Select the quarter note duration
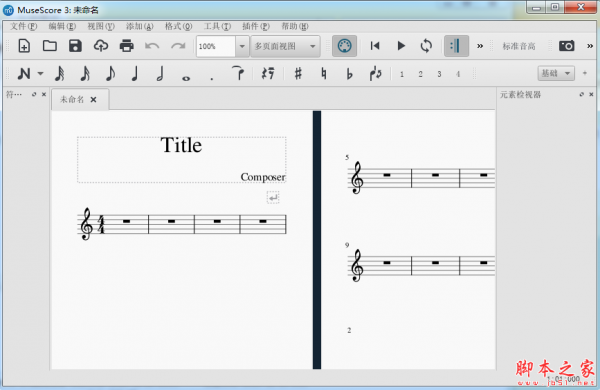 [134, 73]
